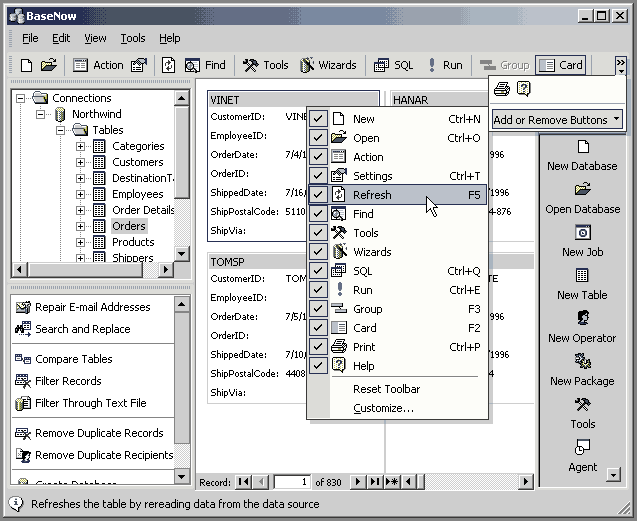Expand the Categories table node
The width and height of the screenshot is (637, 521).
pyautogui.click(x=80, y=146)
